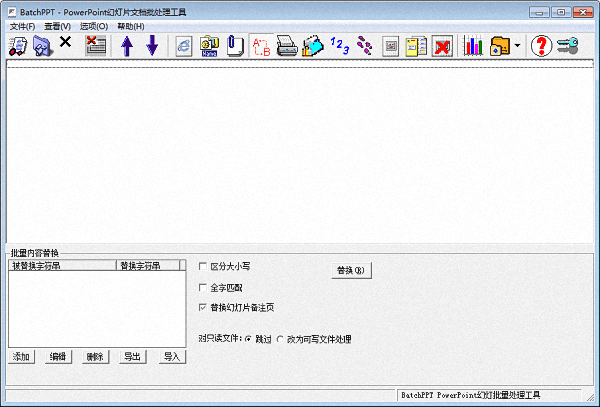Click the 被替换字符串 column header

62,265
